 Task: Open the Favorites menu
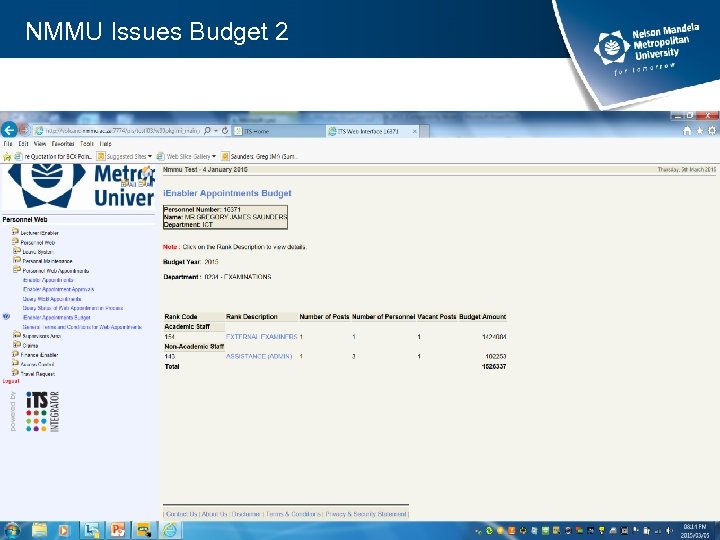pos(63,144)
